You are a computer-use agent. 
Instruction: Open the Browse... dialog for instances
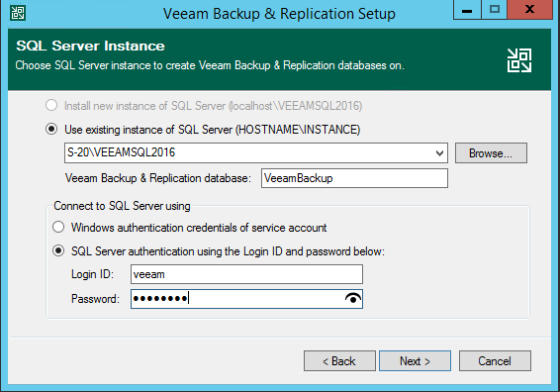pos(491,153)
